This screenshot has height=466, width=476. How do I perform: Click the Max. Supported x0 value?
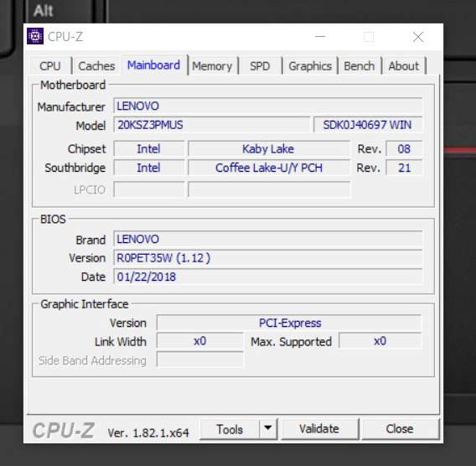pyautogui.click(x=380, y=341)
